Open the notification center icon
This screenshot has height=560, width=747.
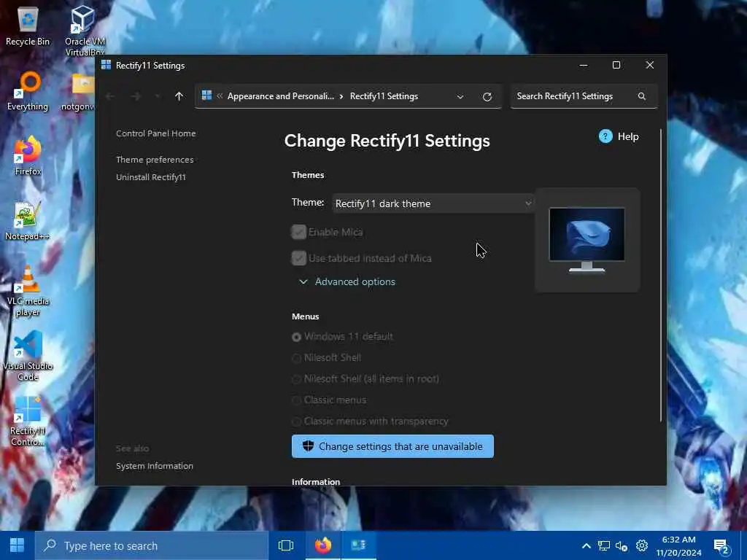pyautogui.click(x=721, y=547)
